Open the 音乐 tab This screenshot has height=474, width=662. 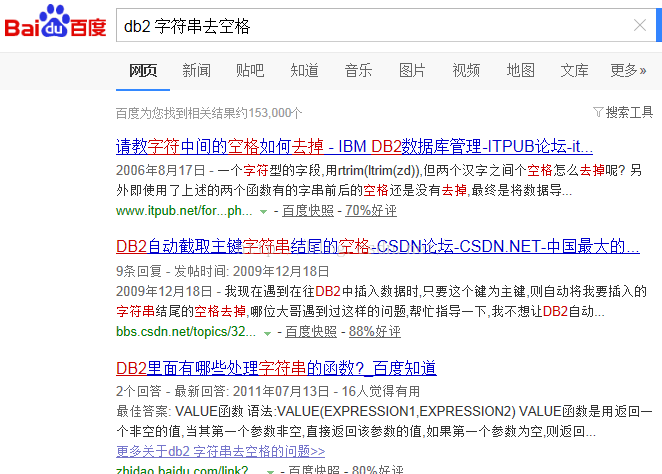click(x=358, y=70)
